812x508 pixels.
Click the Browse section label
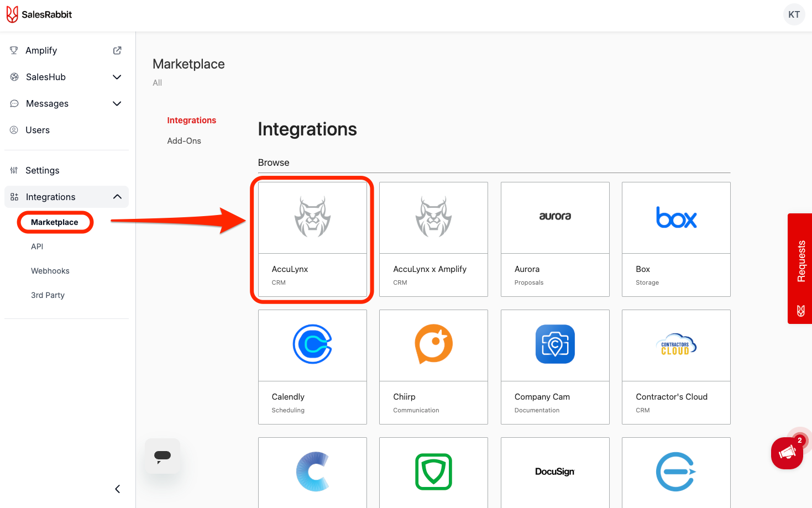[274, 163]
